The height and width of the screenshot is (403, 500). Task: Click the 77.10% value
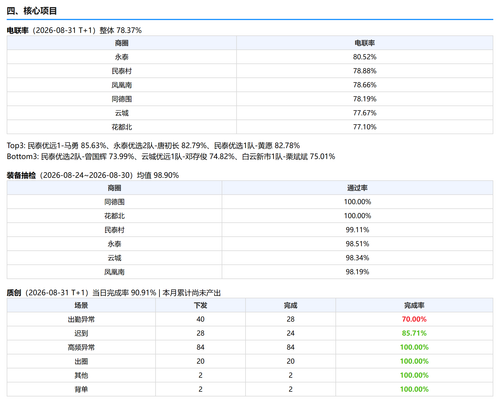click(365, 127)
